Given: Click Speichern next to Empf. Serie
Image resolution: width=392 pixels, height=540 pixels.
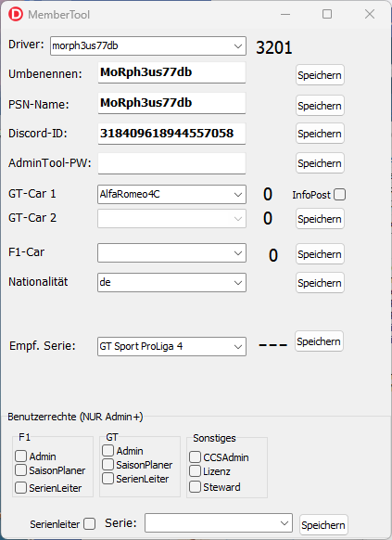Looking at the screenshot, I should coord(319,341).
